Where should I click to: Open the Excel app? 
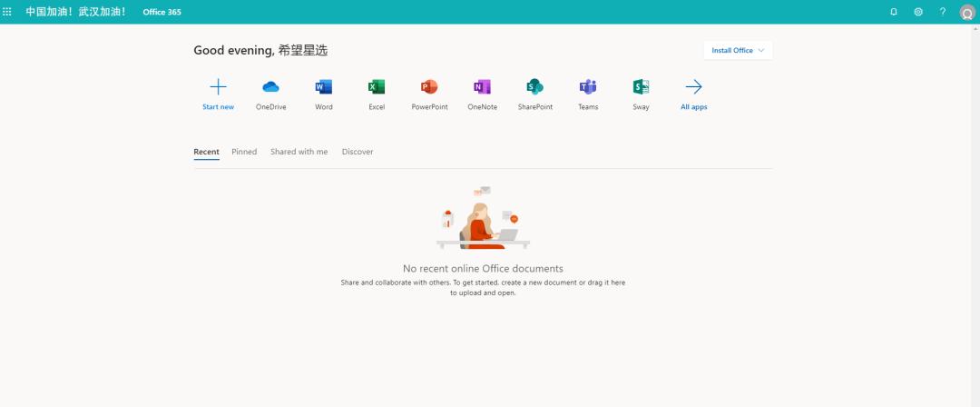click(377, 86)
